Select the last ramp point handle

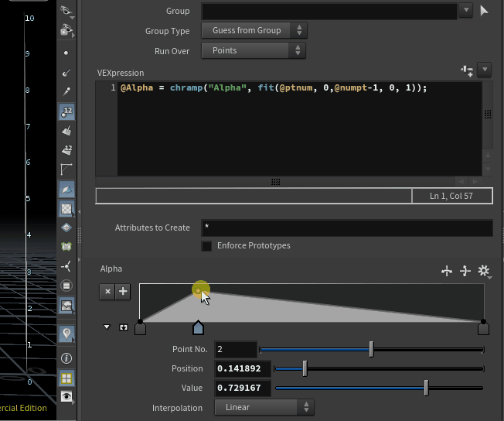tap(483, 328)
